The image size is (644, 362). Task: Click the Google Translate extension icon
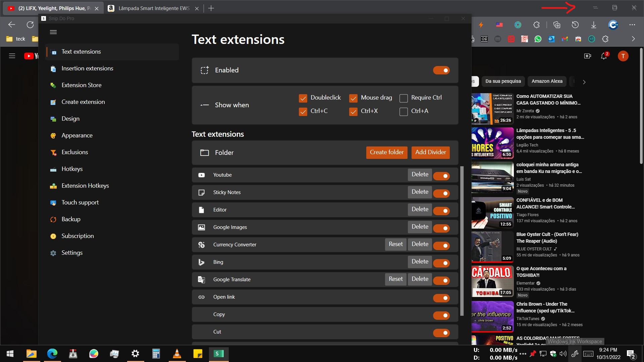pos(201,280)
